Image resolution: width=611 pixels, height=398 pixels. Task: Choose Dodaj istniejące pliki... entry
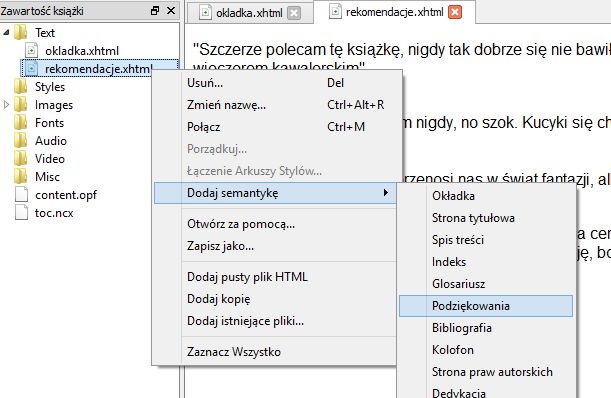(275, 321)
